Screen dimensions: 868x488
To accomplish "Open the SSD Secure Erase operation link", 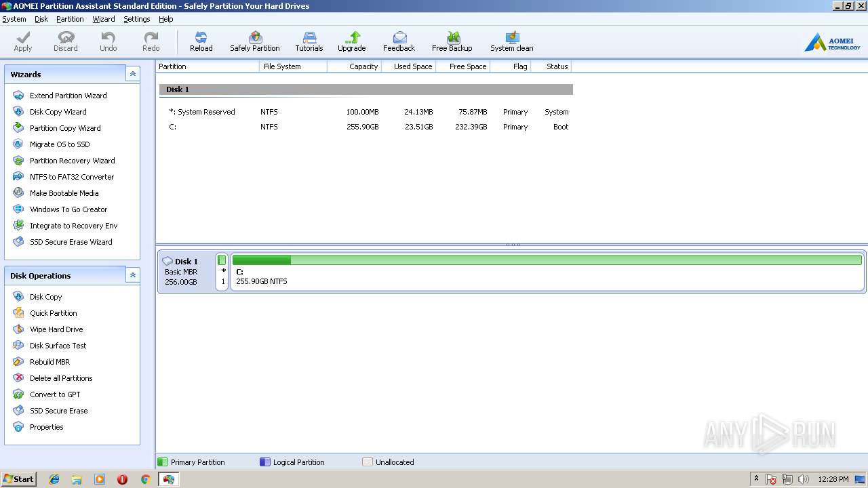I will coord(59,411).
